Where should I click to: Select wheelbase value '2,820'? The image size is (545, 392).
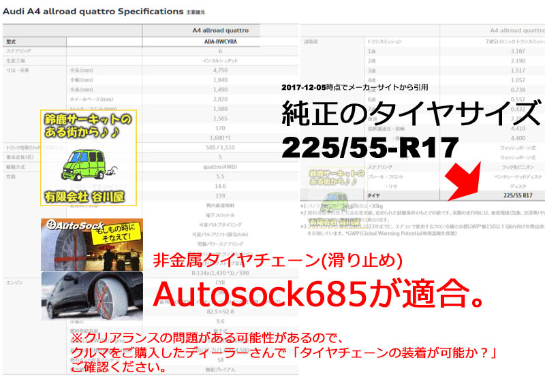point(220,99)
